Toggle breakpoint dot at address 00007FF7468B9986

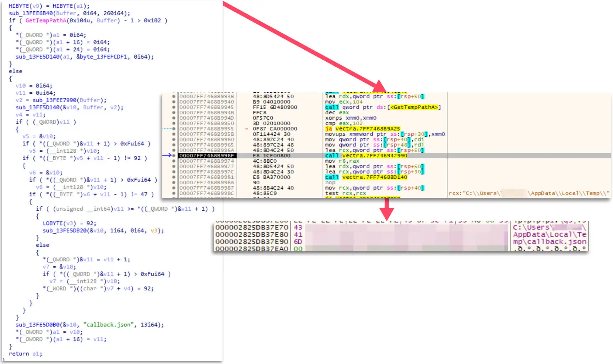(x=174, y=183)
